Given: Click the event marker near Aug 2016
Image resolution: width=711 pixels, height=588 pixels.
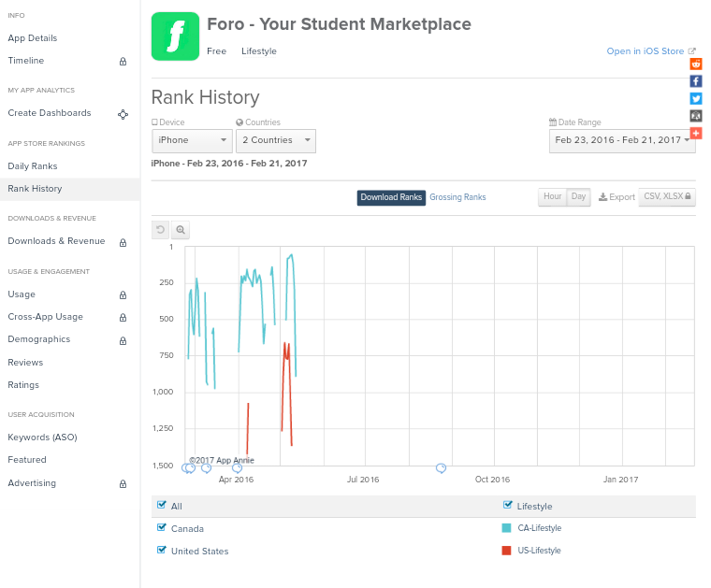Looking at the screenshot, I should [x=441, y=467].
